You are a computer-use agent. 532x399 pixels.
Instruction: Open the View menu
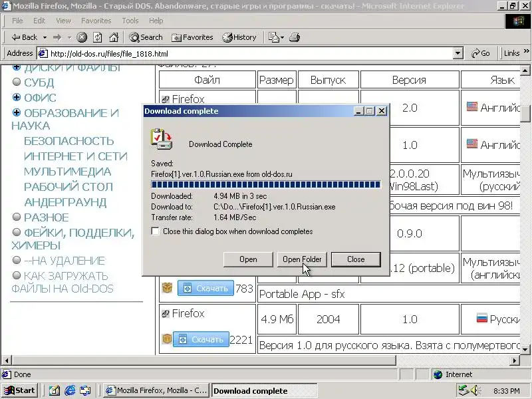(x=63, y=21)
